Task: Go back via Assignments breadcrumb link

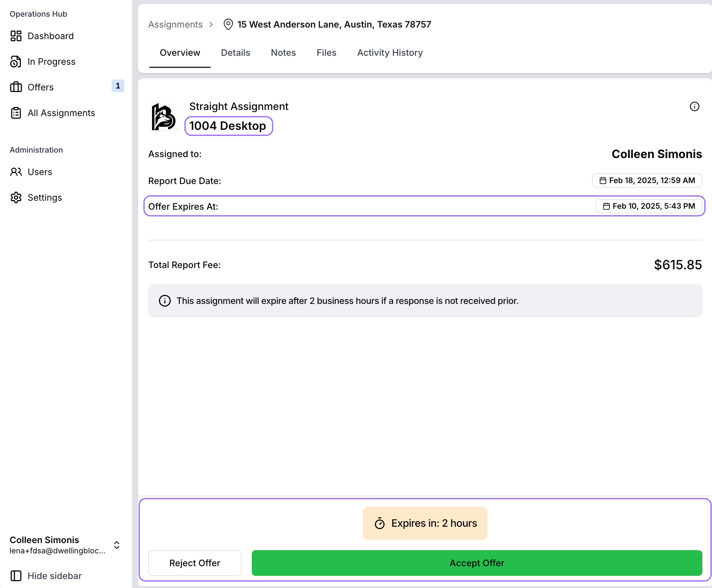Action: [x=175, y=24]
